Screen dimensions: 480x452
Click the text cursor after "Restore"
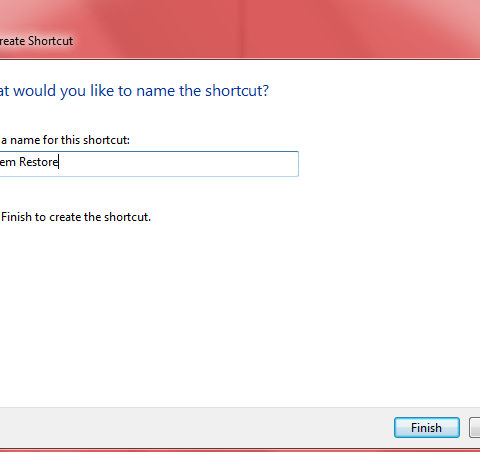[59, 162]
